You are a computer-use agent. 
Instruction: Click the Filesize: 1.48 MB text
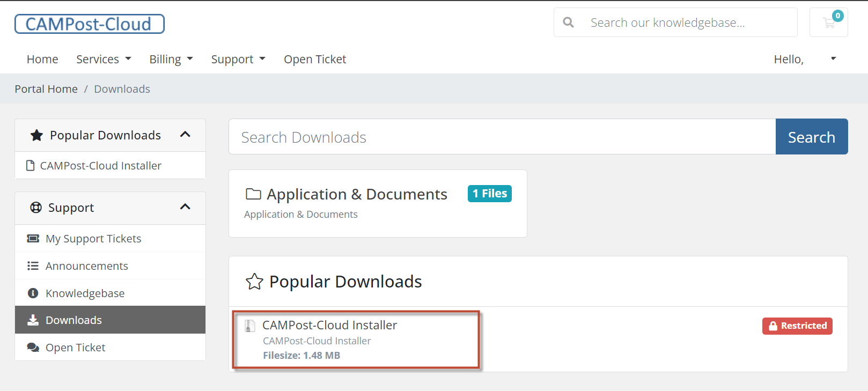click(x=301, y=356)
